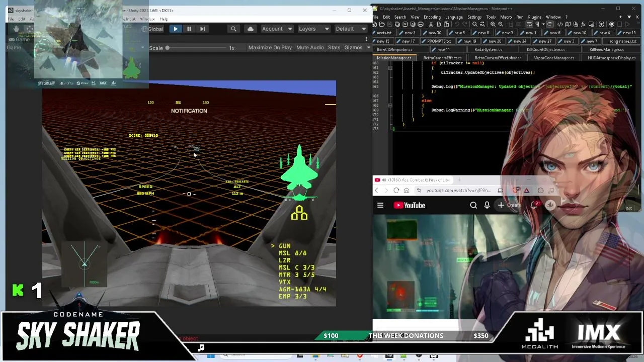Click the Save All icon in Notepad++
Screen dimensions: 644x362
pos(397,24)
